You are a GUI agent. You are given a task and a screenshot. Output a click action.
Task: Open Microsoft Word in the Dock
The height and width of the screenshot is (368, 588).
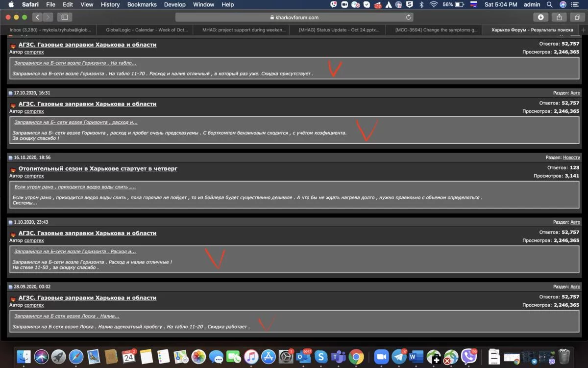(416, 357)
